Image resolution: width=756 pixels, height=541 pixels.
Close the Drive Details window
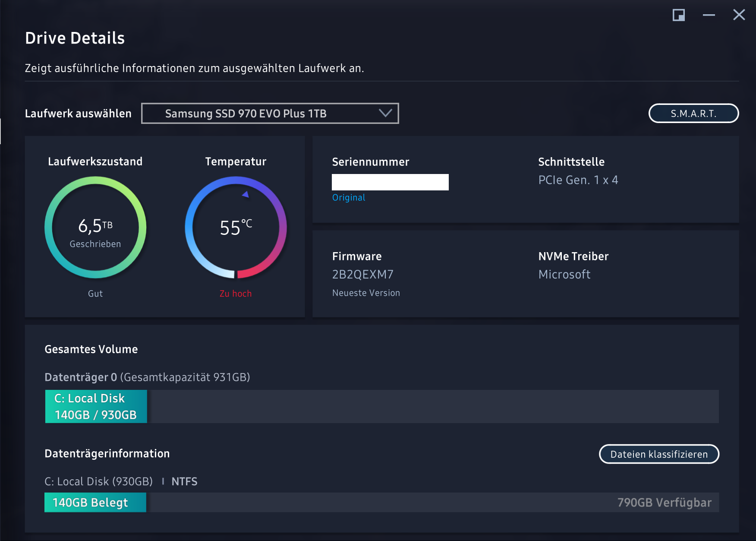point(739,15)
